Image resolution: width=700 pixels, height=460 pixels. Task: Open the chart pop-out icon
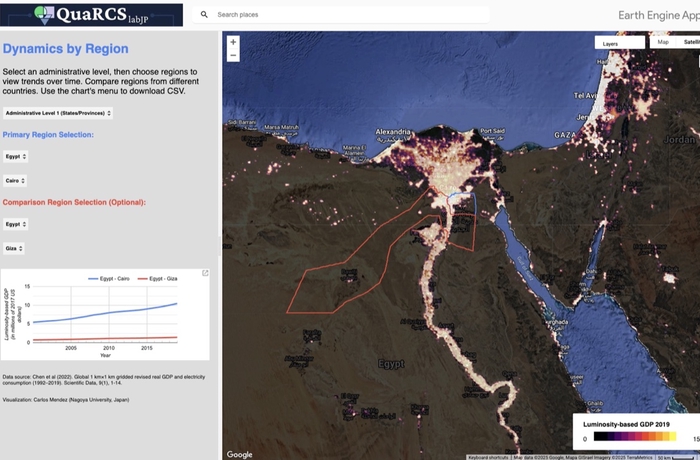pyautogui.click(x=205, y=273)
